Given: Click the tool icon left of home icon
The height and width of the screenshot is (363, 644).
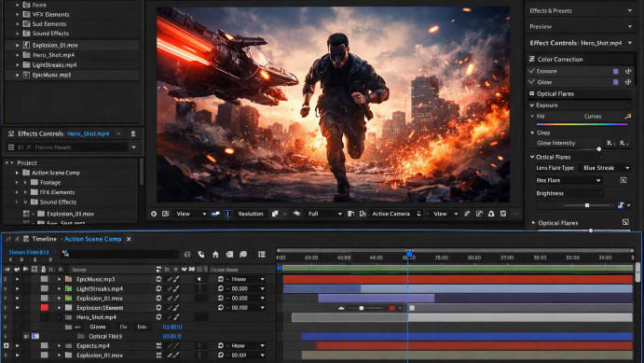Looking at the screenshot, I should (200, 255).
